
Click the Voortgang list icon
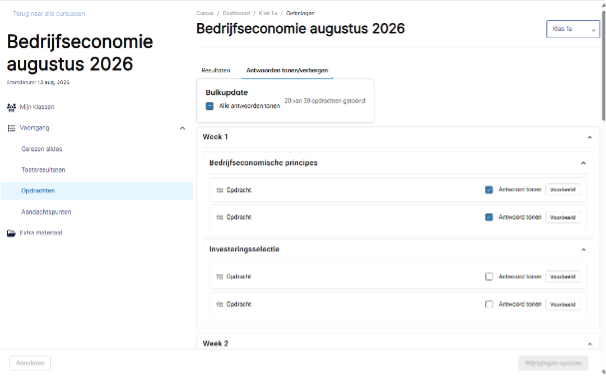tap(11, 128)
